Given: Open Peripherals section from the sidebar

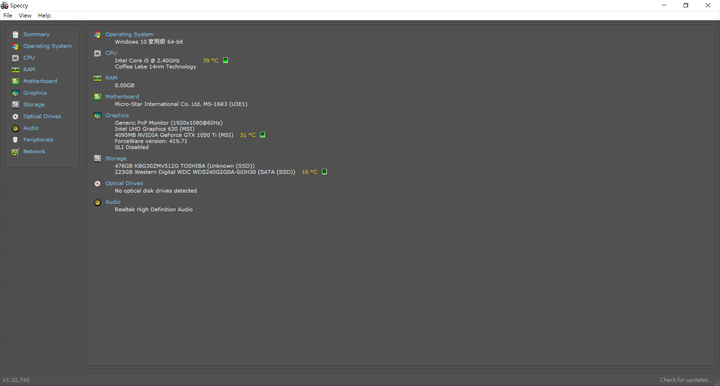Looking at the screenshot, I should 38,140.
